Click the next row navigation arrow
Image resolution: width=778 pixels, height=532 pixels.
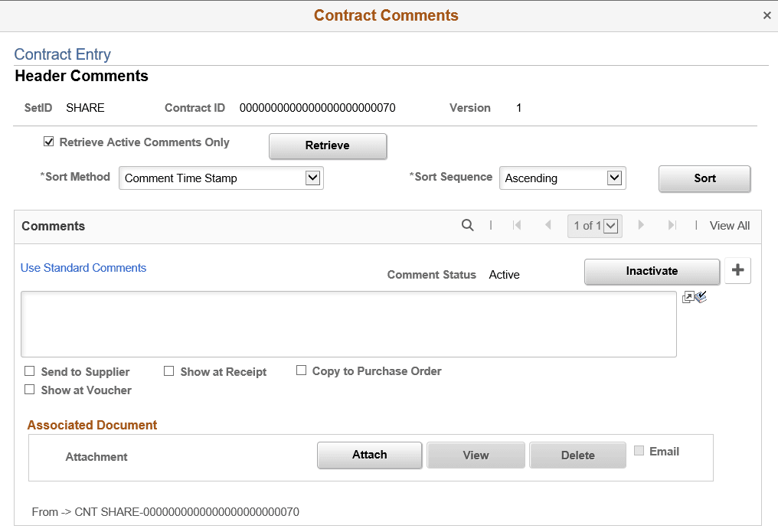click(641, 226)
